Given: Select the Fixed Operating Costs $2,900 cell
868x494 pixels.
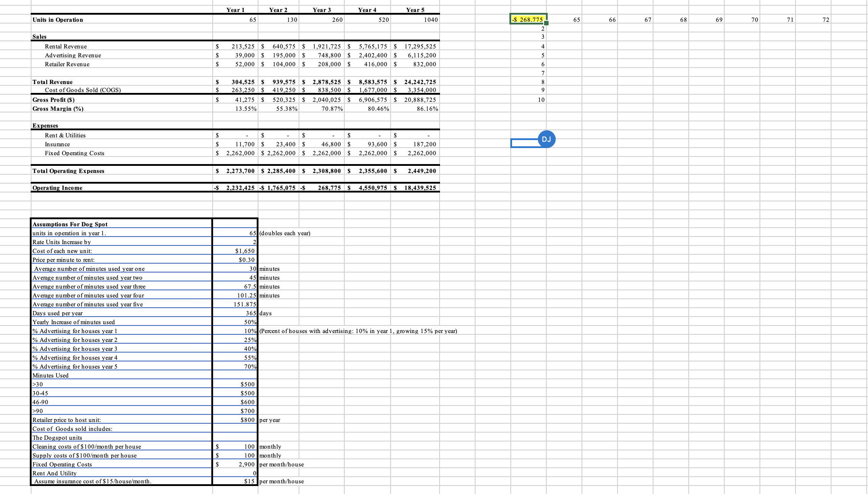Looking at the screenshot, I should pyautogui.click(x=234, y=464).
